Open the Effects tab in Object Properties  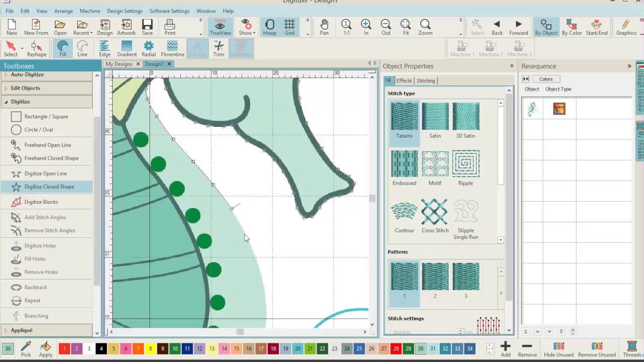pos(404,80)
